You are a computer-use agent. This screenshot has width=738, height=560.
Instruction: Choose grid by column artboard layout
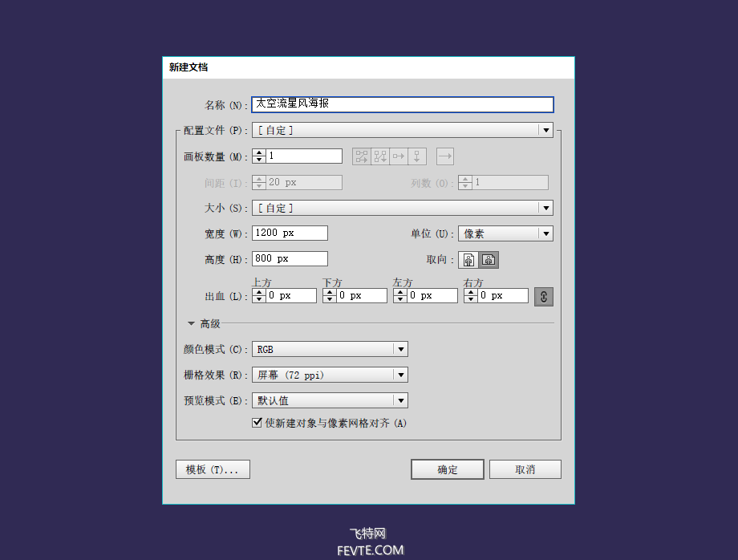[x=380, y=156]
